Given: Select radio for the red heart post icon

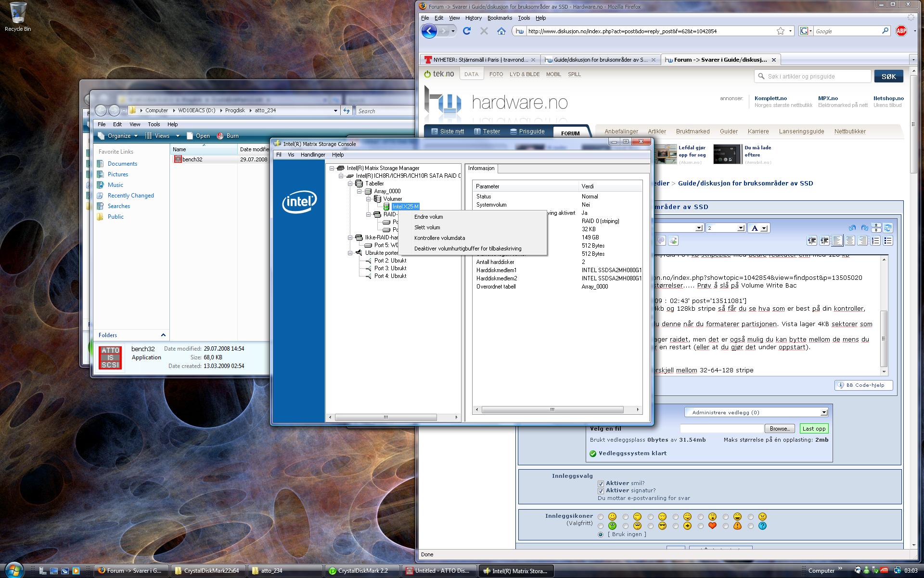Looking at the screenshot, I should pos(701,526).
